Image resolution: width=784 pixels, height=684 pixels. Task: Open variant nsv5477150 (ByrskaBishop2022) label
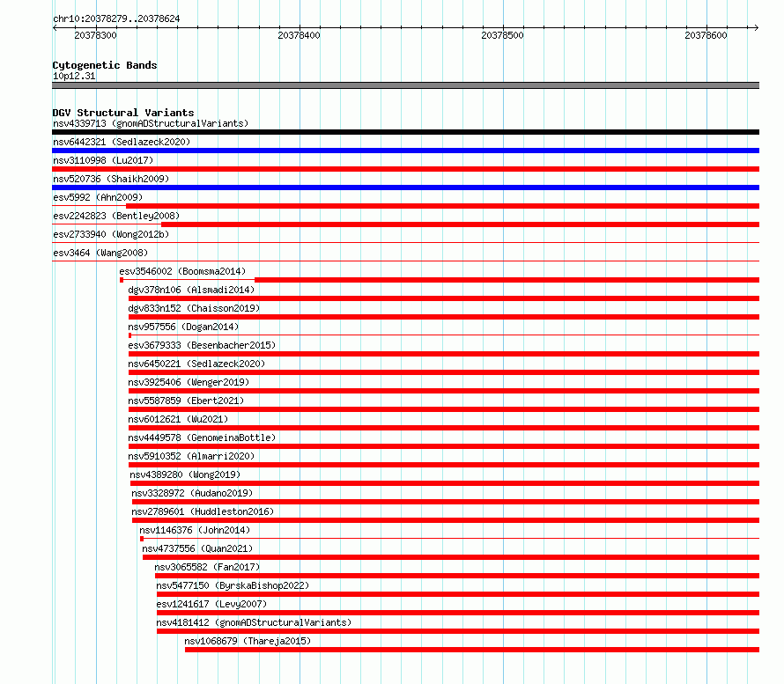pyautogui.click(x=233, y=585)
